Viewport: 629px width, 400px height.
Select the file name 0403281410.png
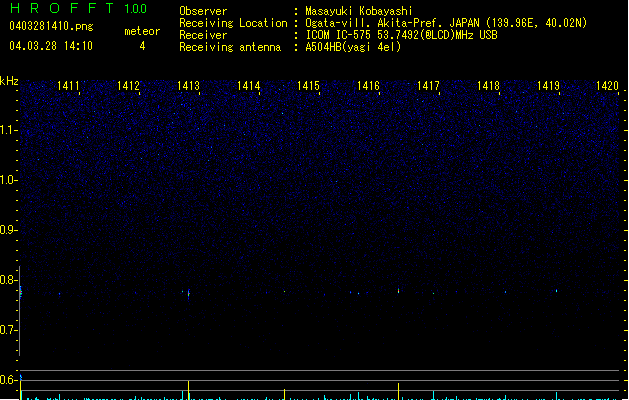[x=51, y=26]
